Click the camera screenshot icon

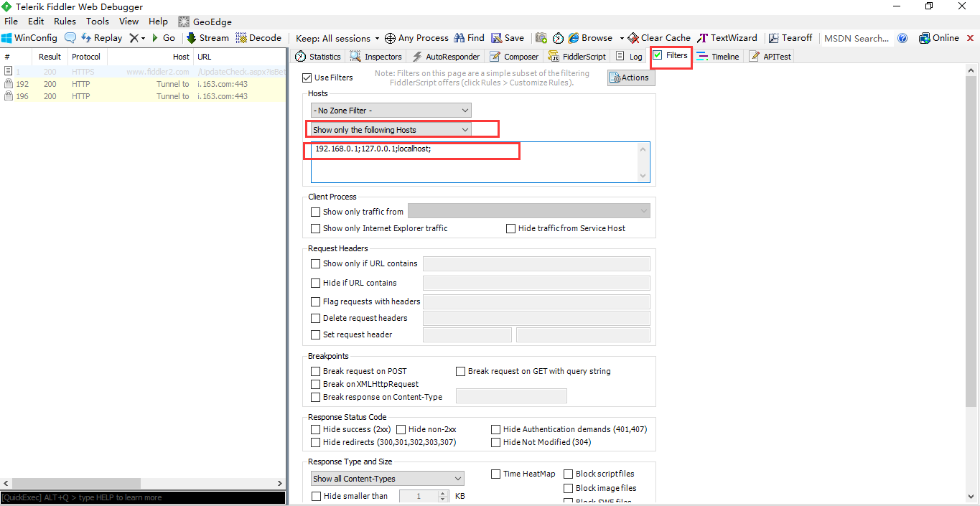point(541,38)
